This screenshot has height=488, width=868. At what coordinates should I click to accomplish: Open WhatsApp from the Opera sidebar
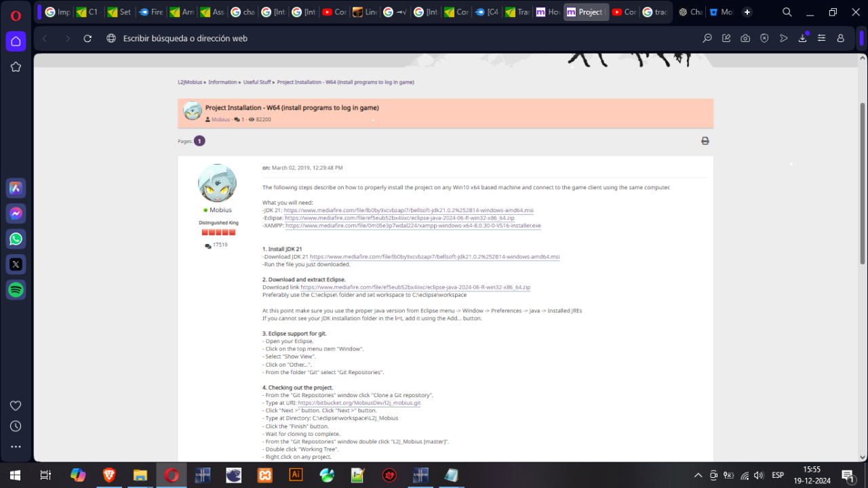[16, 239]
